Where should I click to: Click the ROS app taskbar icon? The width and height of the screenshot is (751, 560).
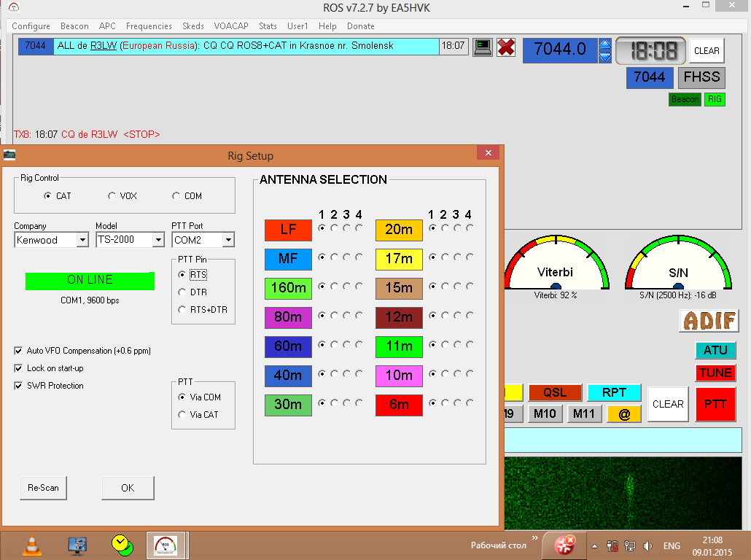(166, 544)
